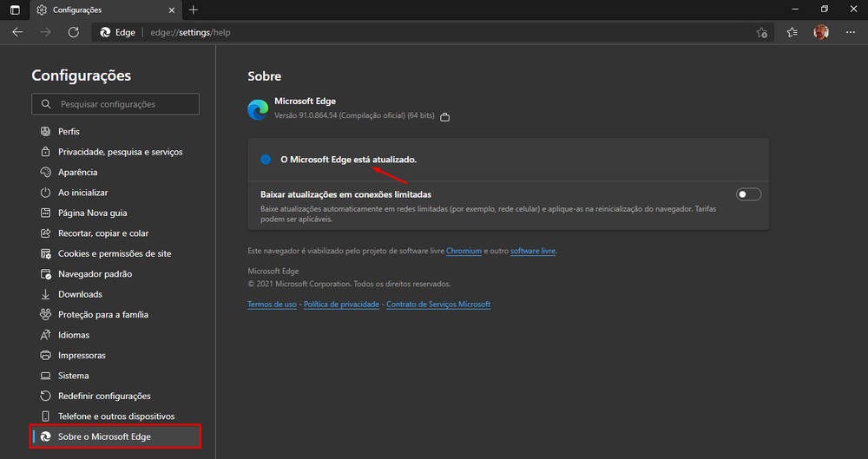Click the address bar showing edge://settings/help

434,32
